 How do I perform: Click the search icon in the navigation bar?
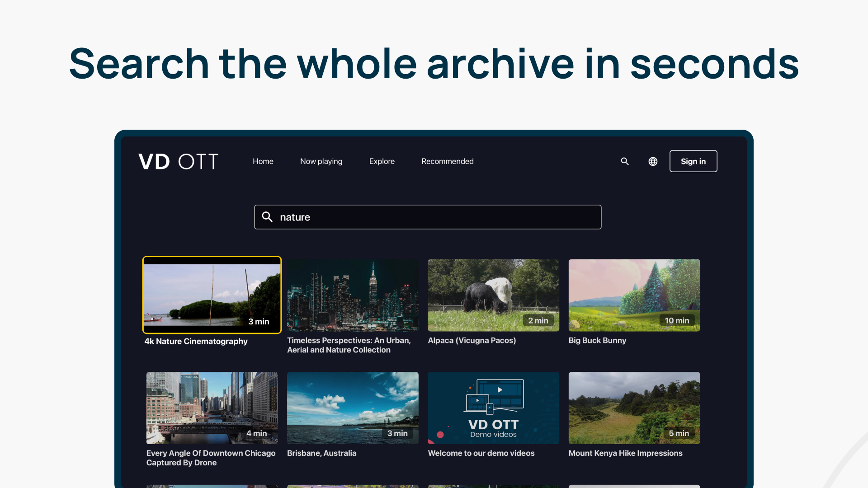[x=625, y=161]
